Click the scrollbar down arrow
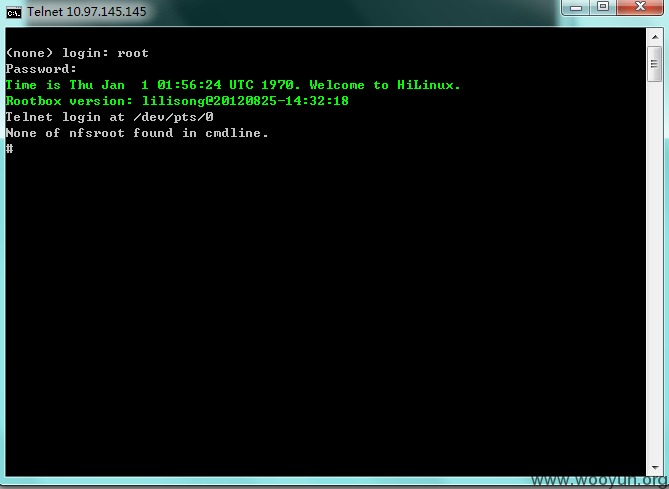This screenshot has height=489, width=669. point(654,468)
